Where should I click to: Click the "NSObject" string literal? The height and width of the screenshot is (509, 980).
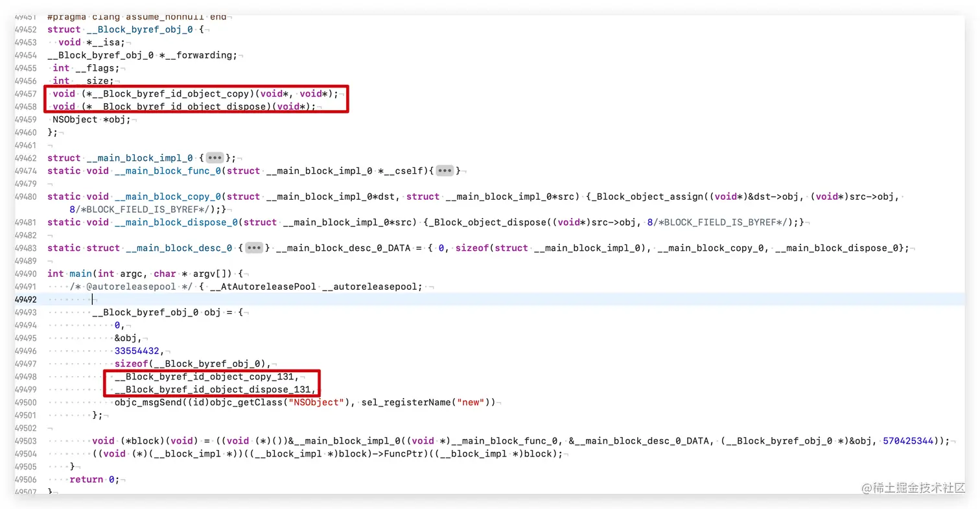316,402
